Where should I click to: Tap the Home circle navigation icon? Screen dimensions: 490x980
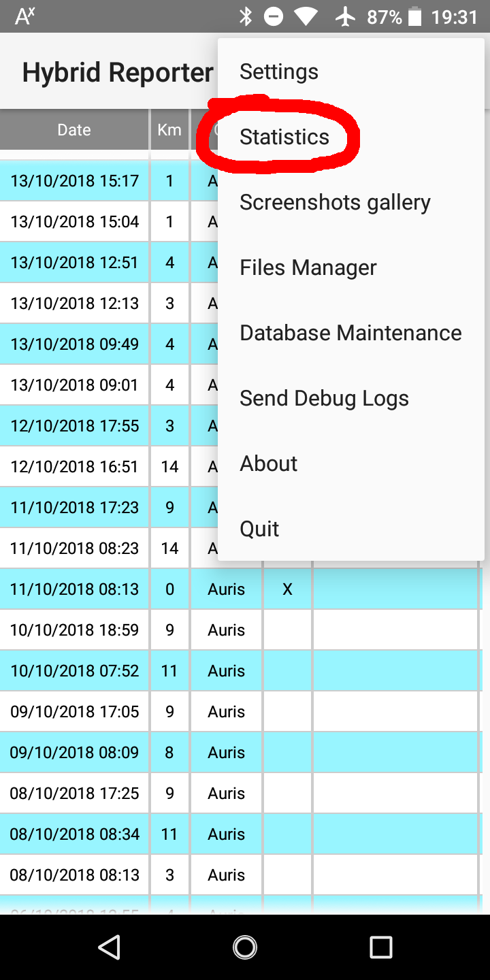click(x=245, y=947)
